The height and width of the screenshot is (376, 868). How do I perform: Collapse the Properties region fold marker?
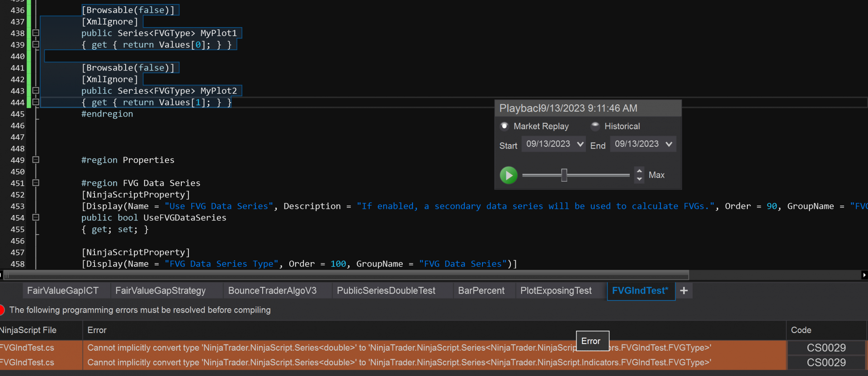36,160
